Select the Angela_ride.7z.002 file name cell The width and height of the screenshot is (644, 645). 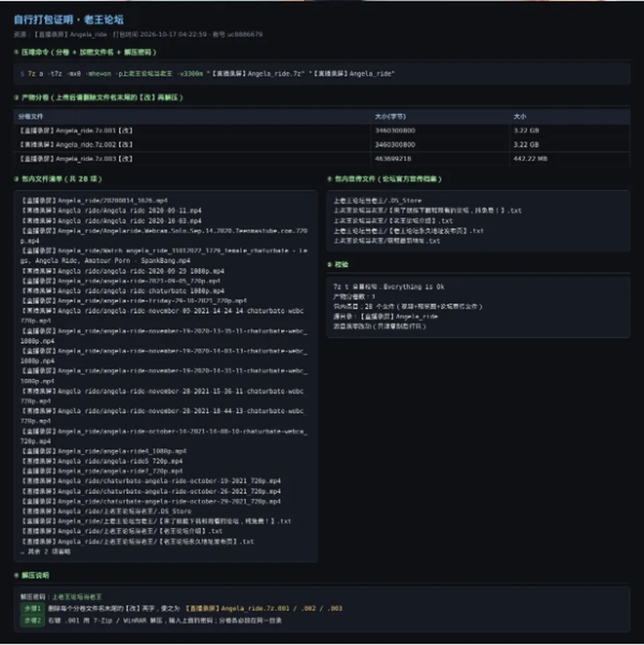[x=76, y=144]
